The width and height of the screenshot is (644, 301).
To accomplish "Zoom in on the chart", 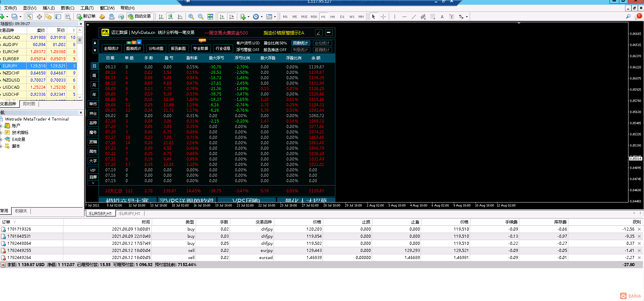I will 191,17.
